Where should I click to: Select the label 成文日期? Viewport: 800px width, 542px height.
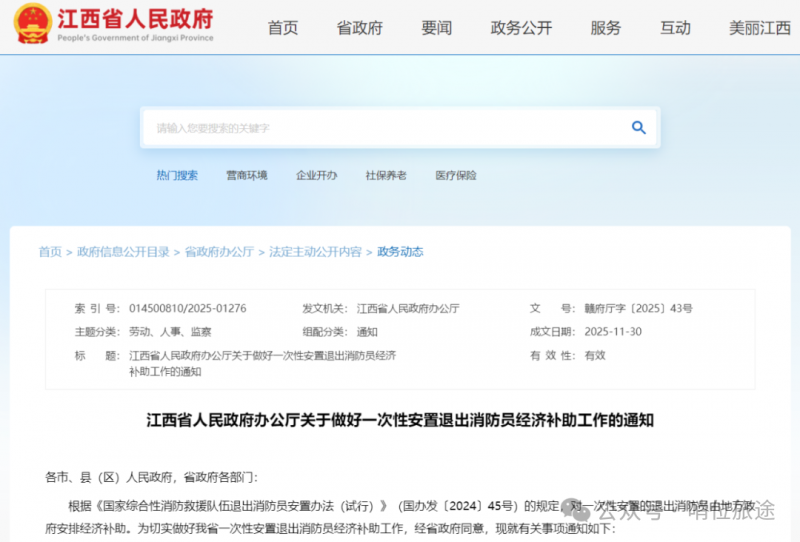(552, 332)
